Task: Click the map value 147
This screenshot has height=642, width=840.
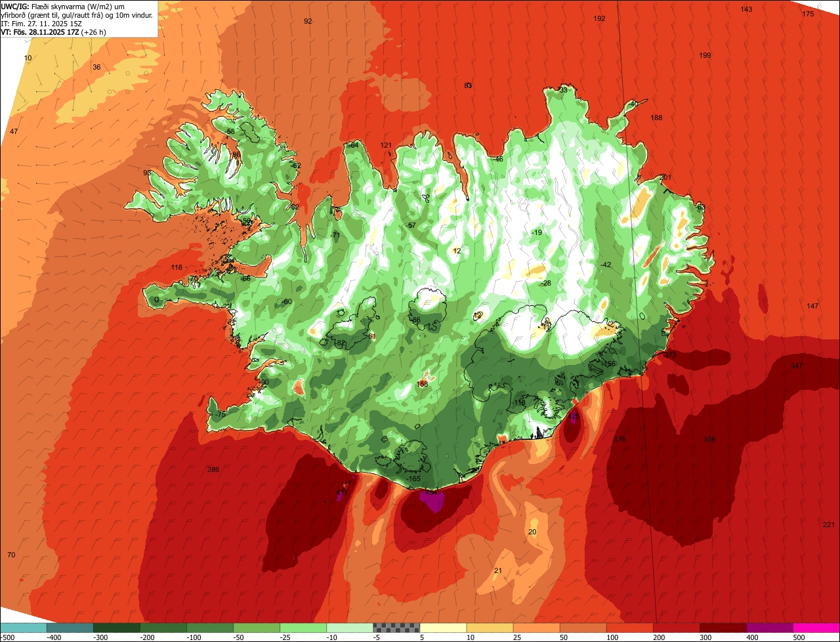Action: coord(812,306)
